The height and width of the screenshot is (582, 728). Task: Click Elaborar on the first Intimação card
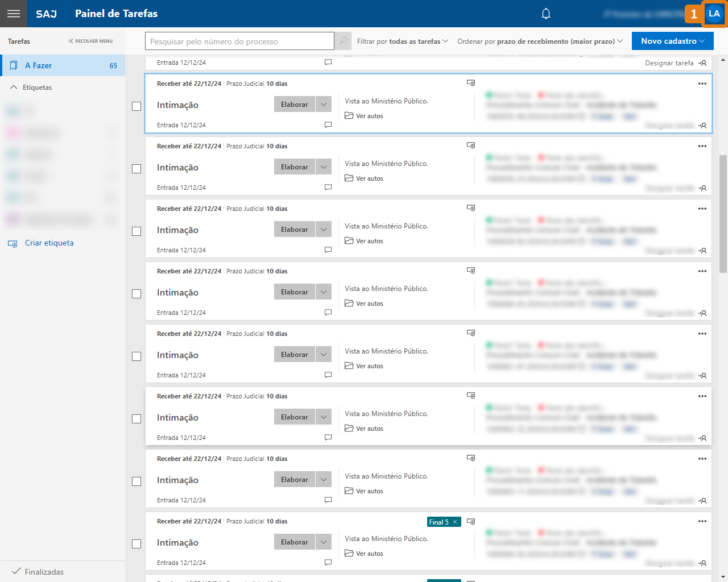click(294, 105)
